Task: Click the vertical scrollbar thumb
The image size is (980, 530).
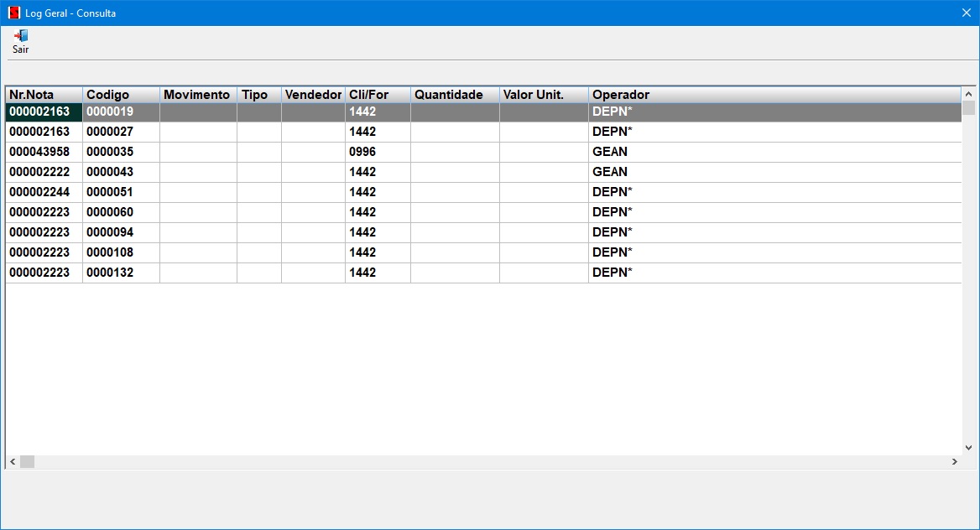Action: [969, 108]
